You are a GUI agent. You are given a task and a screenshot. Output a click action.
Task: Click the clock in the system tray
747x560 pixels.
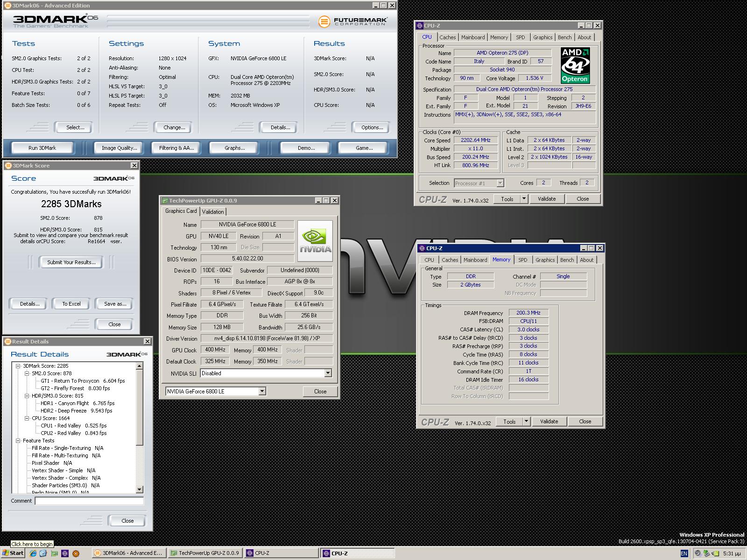coord(732,553)
